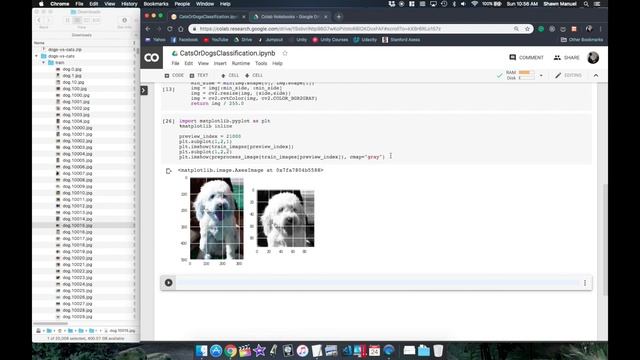The height and width of the screenshot is (360, 640).
Task: Go to Chrome home page
Action: pyautogui.click(x=181, y=29)
